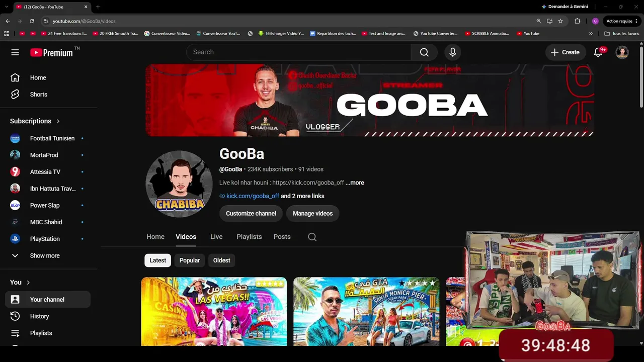Bookmark this page with the star
The height and width of the screenshot is (362, 644).
tap(560, 21)
